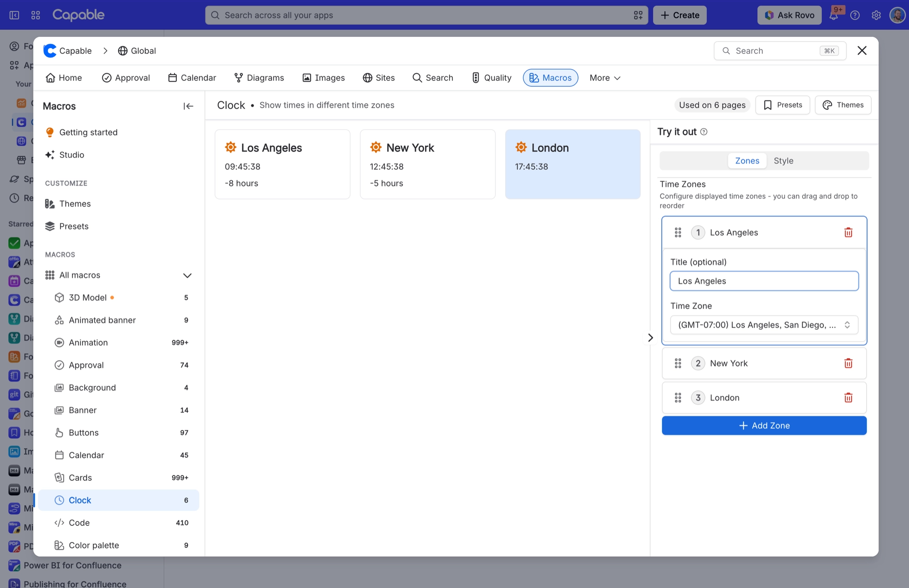Go to the Quality navigation tab
This screenshot has height=588, width=909.
tap(492, 78)
